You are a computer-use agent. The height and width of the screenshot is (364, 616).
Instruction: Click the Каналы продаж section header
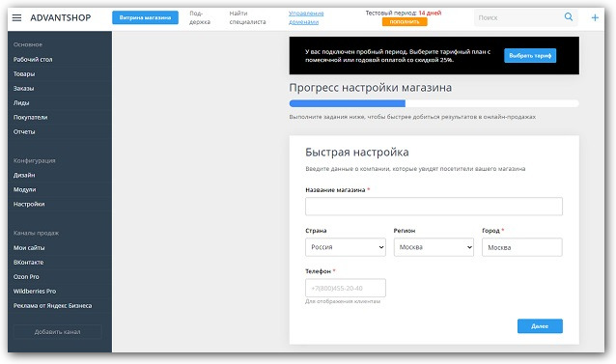click(x=36, y=233)
